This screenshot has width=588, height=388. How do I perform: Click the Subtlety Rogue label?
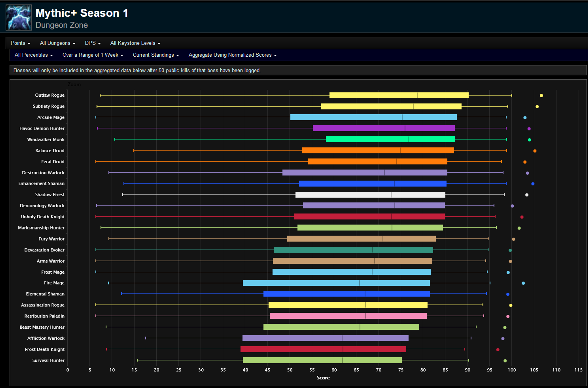point(48,106)
